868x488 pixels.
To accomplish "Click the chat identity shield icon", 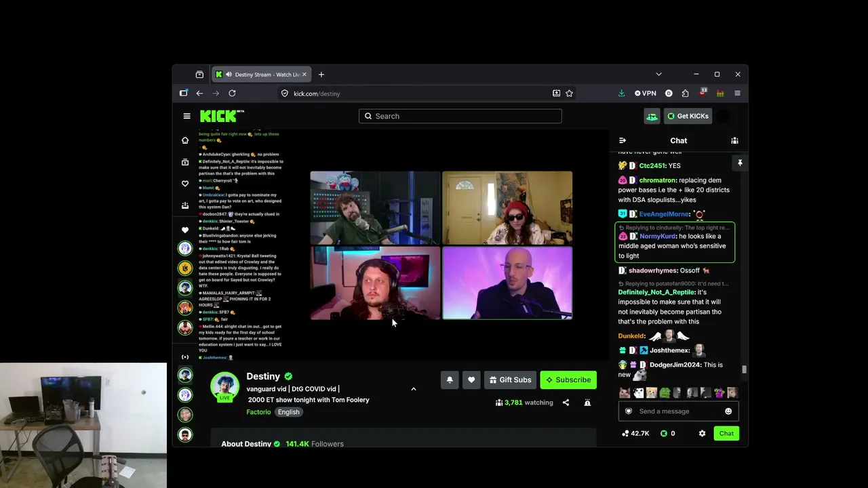I will click(629, 411).
